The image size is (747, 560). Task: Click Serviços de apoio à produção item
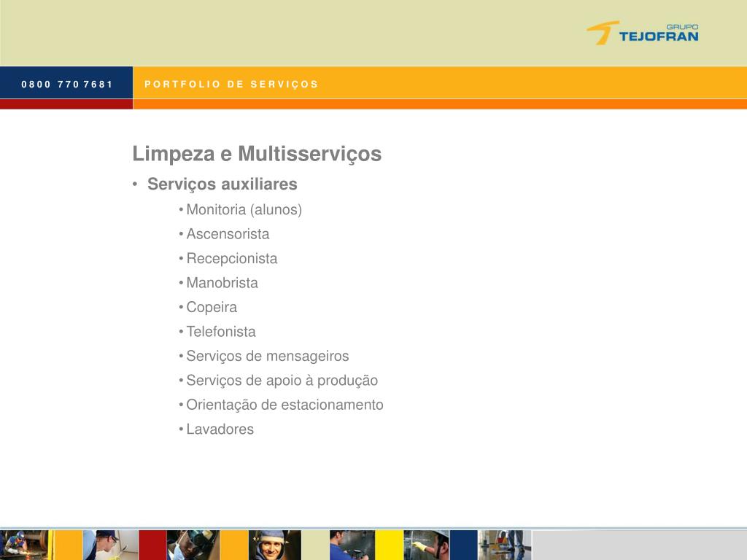tap(282, 380)
